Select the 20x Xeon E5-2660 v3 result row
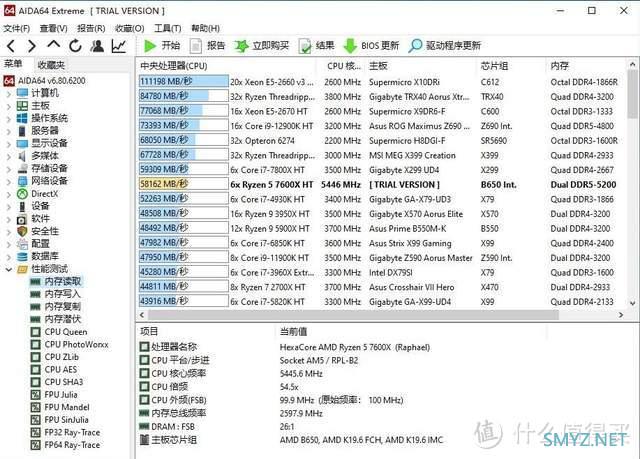640x459 pixels. tap(382, 82)
